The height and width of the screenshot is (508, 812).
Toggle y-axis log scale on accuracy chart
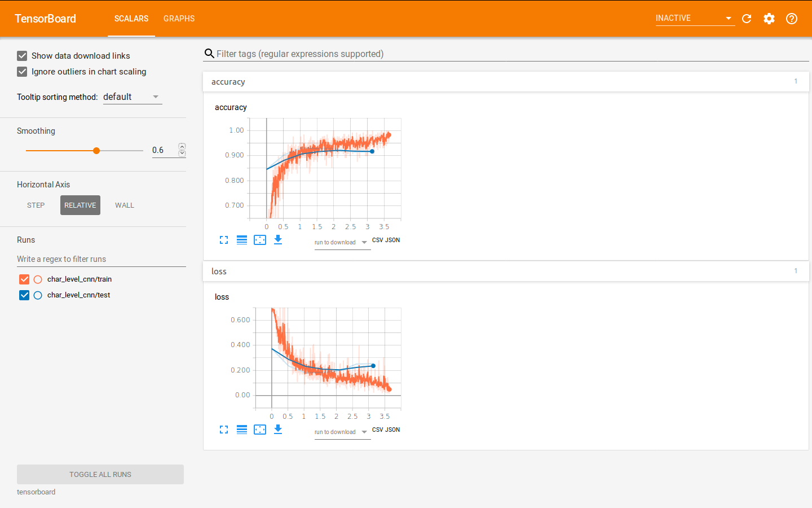[x=242, y=240]
